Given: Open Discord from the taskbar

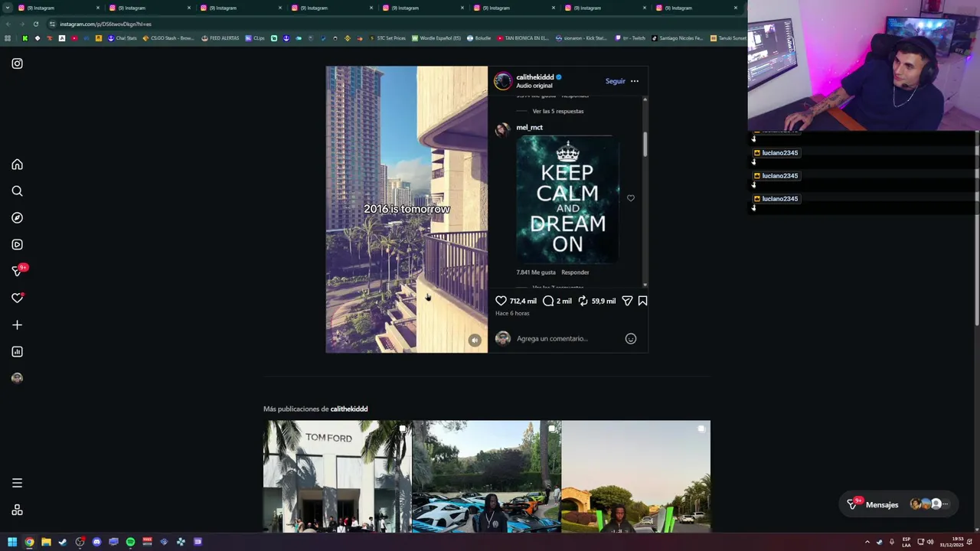Looking at the screenshot, I should pyautogui.click(x=96, y=542).
